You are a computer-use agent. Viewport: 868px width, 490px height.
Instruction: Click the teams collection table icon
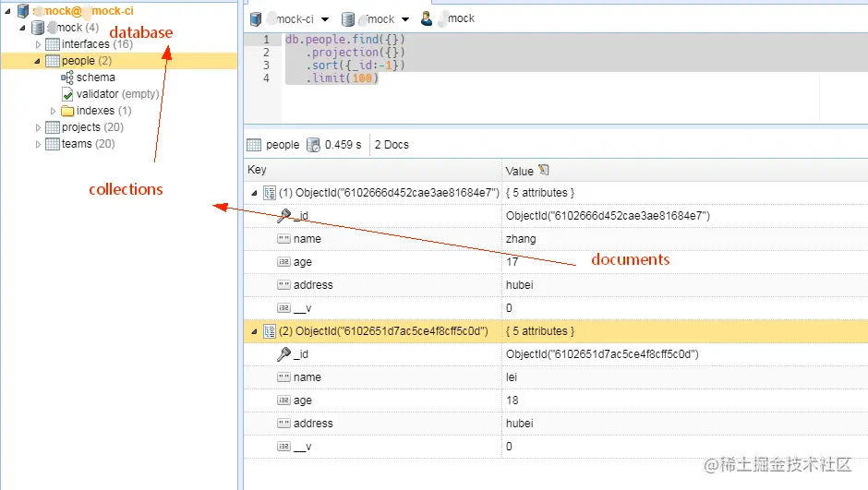click(53, 144)
